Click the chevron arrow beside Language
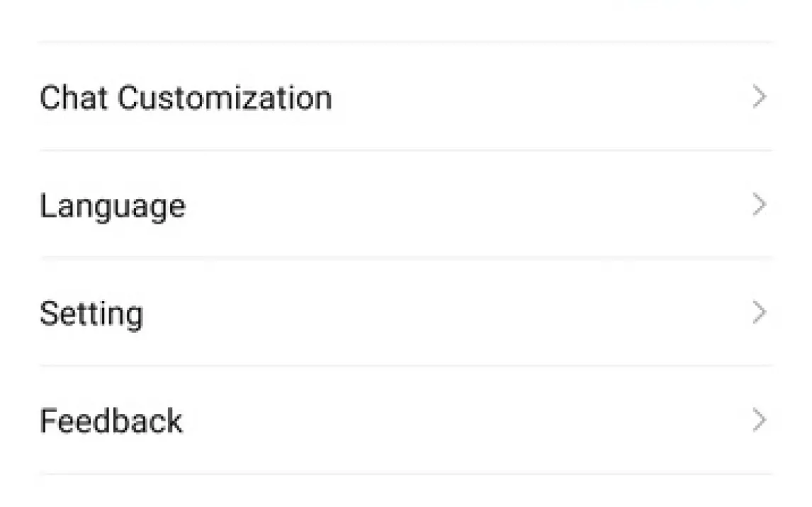Screen dimensions: 812x507 [759, 205]
